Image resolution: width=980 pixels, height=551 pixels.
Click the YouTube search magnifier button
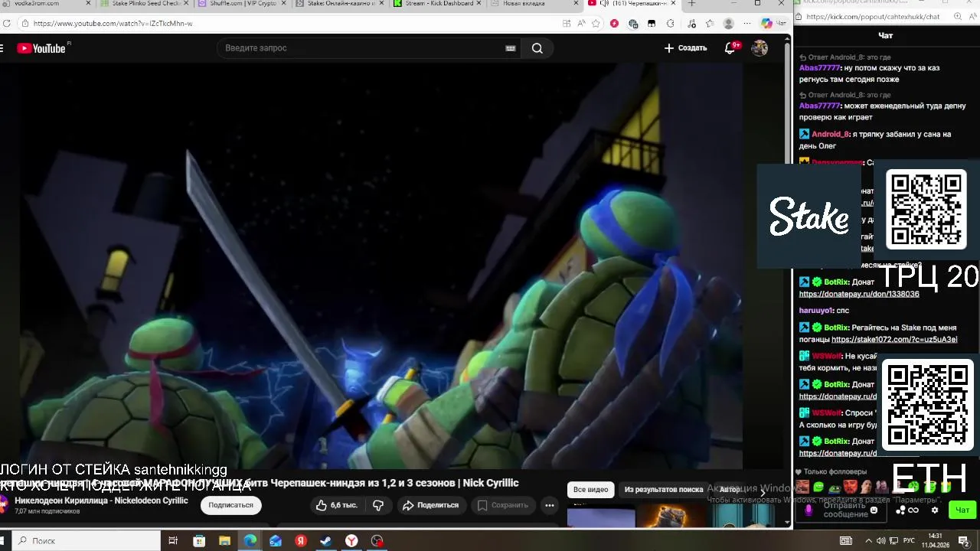(537, 48)
